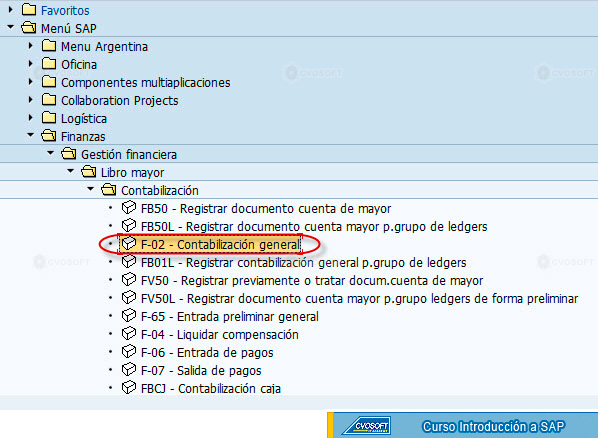This screenshot has width=598, height=438.
Task: Click the FBCJ transaction cube icon
Action: [129, 388]
